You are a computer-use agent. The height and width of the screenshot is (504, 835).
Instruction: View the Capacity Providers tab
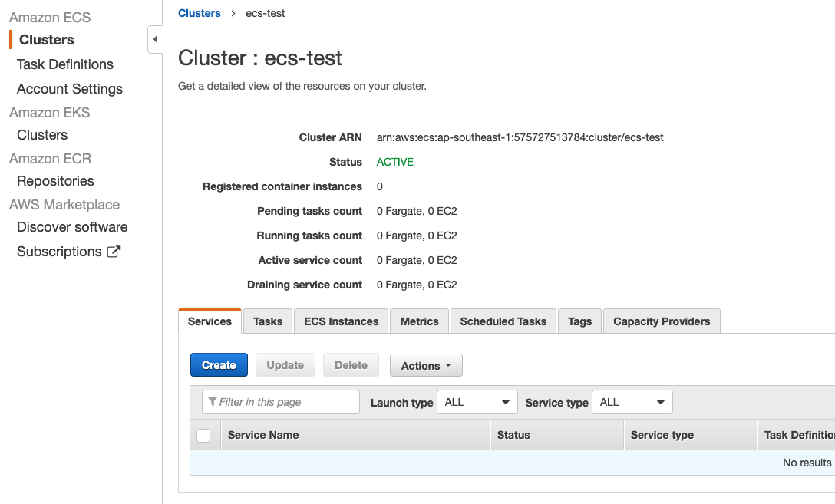tap(661, 321)
